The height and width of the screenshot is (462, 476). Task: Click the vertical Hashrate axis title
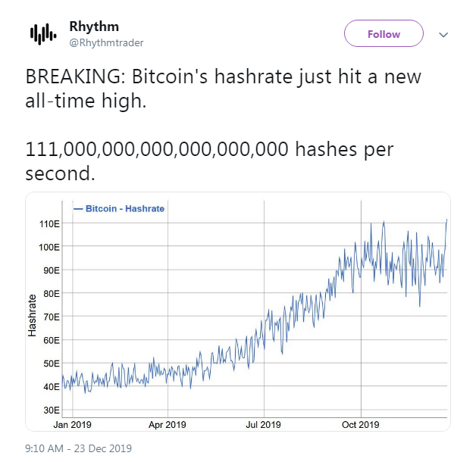click(x=32, y=317)
